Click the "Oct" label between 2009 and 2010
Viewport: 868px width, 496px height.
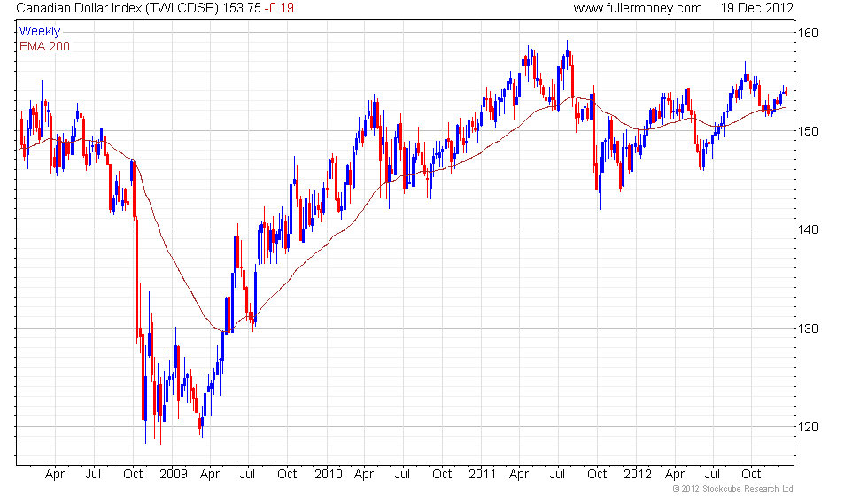(x=287, y=475)
